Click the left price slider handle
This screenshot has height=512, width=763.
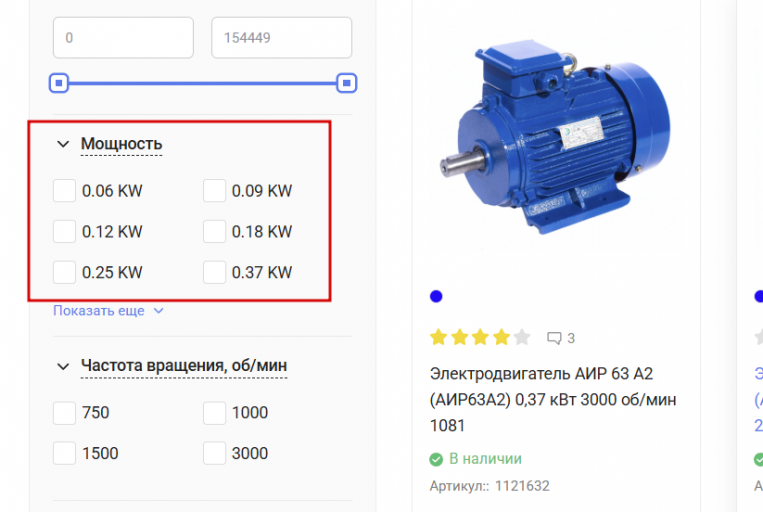pyautogui.click(x=59, y=83)
